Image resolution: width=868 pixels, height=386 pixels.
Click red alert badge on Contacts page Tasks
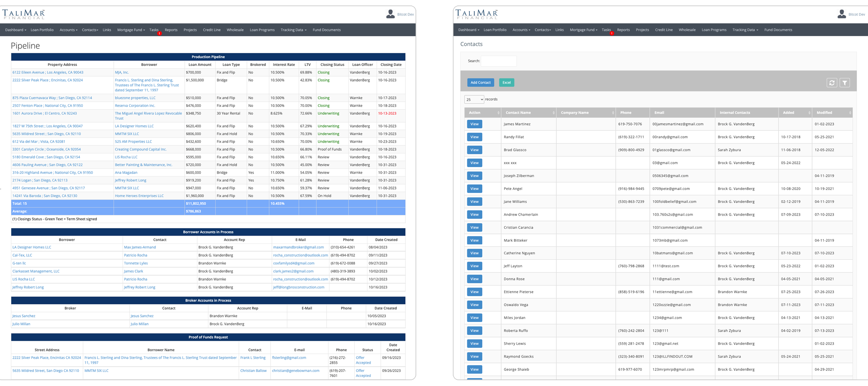612,33
